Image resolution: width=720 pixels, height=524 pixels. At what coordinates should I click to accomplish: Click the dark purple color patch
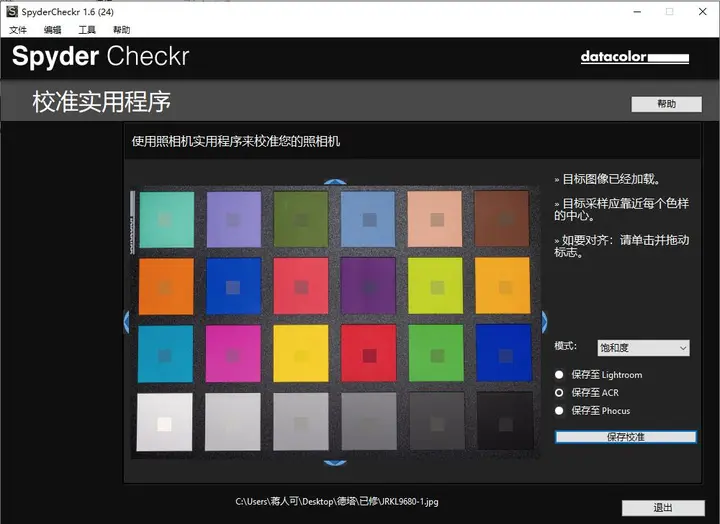pos(368,286)
